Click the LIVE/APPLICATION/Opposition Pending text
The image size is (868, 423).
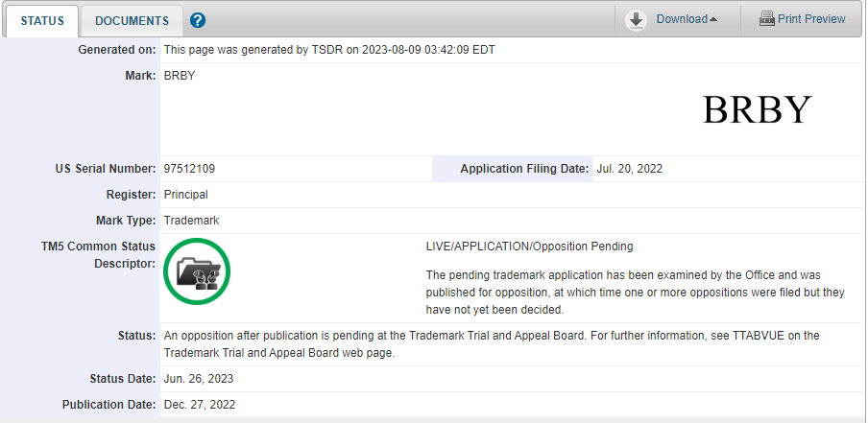529,247
